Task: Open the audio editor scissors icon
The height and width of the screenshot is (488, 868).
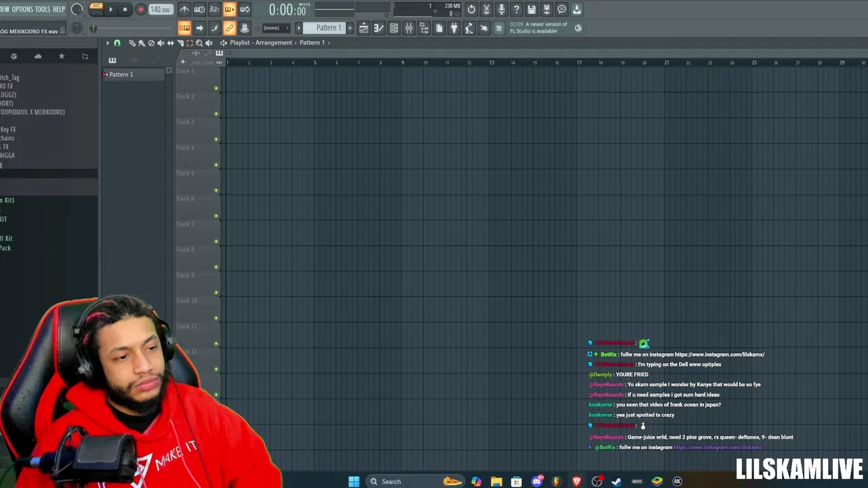Action: tap(486, 9)
